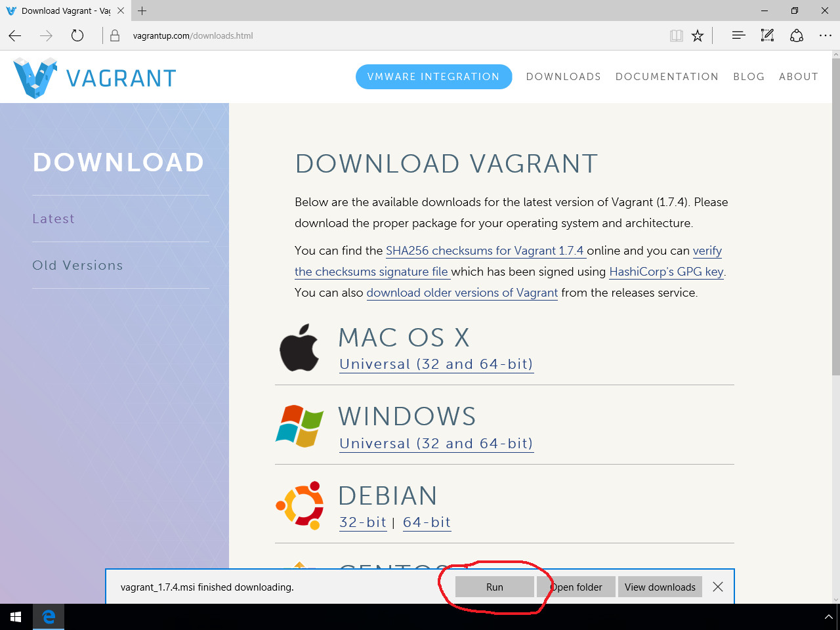Open the Downloads nav item
The image size is (840, 630).
pos(563,77)
